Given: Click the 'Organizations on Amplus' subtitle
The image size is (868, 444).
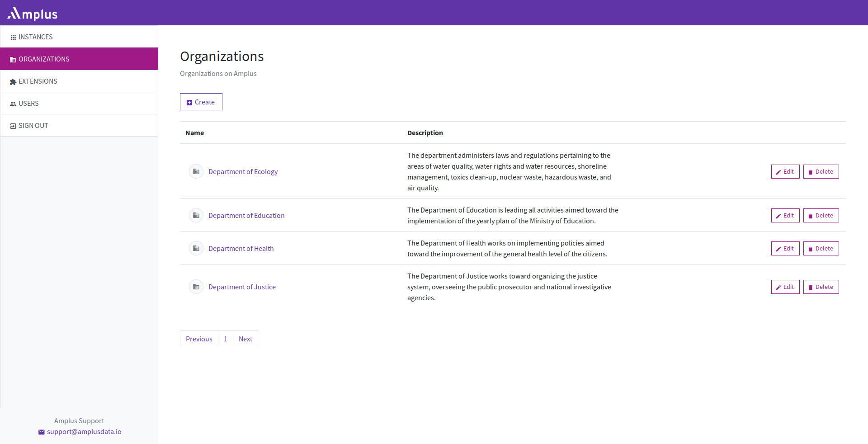Looking at the screenshot, I should tap(218, 73).
